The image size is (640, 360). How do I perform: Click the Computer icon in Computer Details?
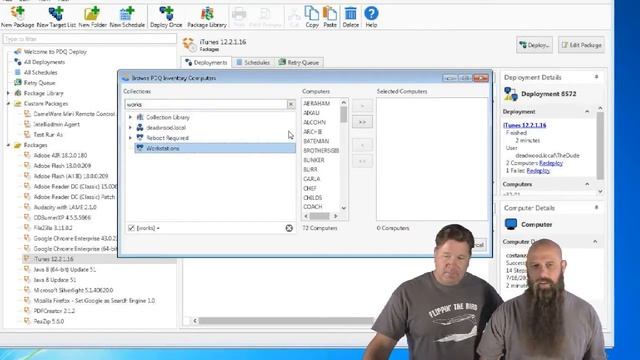pos(511,224)
